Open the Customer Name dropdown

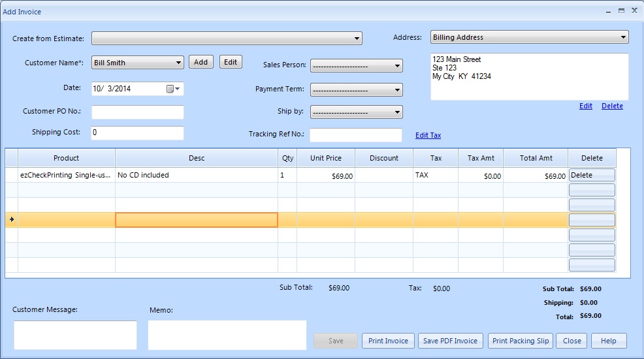(179, 63)
